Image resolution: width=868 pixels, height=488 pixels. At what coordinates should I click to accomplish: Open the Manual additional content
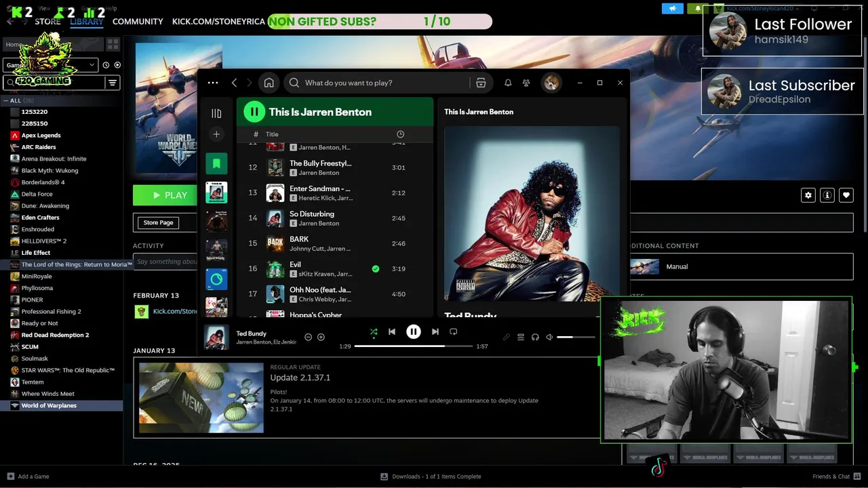(x=741, y=266)
